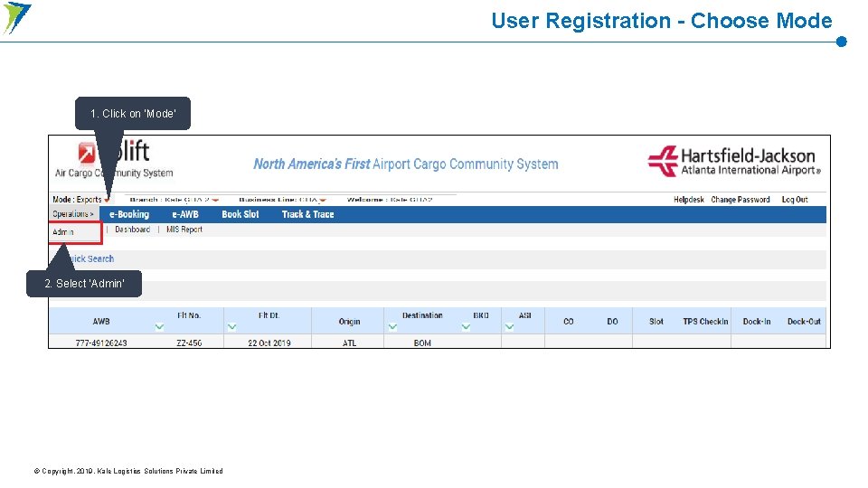Open filter chevron under Destination header
Screen dimensions: 868x488
[x=392, y=326]
